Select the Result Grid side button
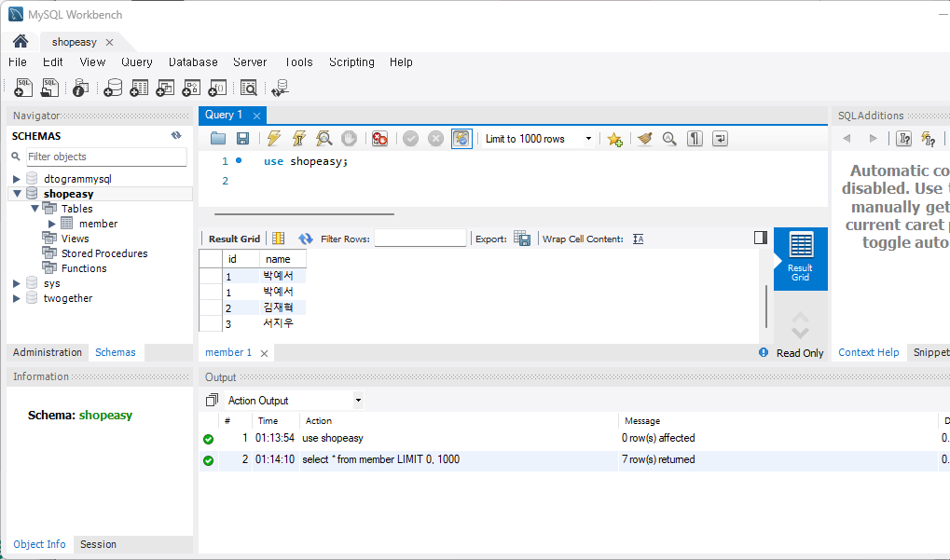This screenshot has width=950, height=560. pyautogui.click(x=800, y=258)
